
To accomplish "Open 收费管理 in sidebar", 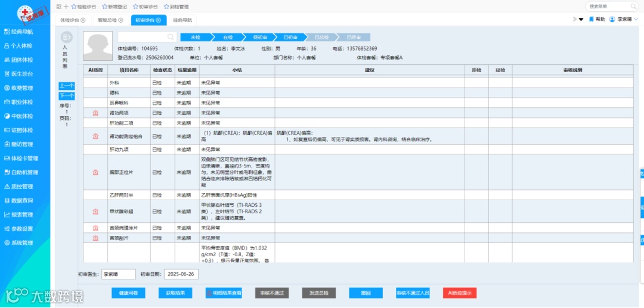I will point(18,88).
